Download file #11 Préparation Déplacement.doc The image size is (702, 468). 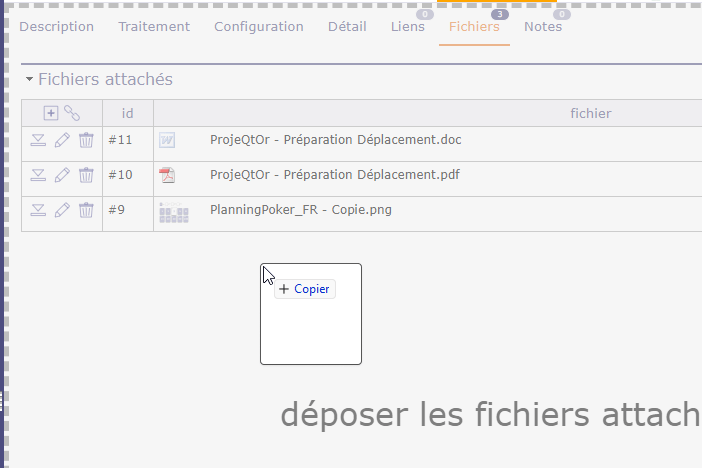(x=38, y=140)
